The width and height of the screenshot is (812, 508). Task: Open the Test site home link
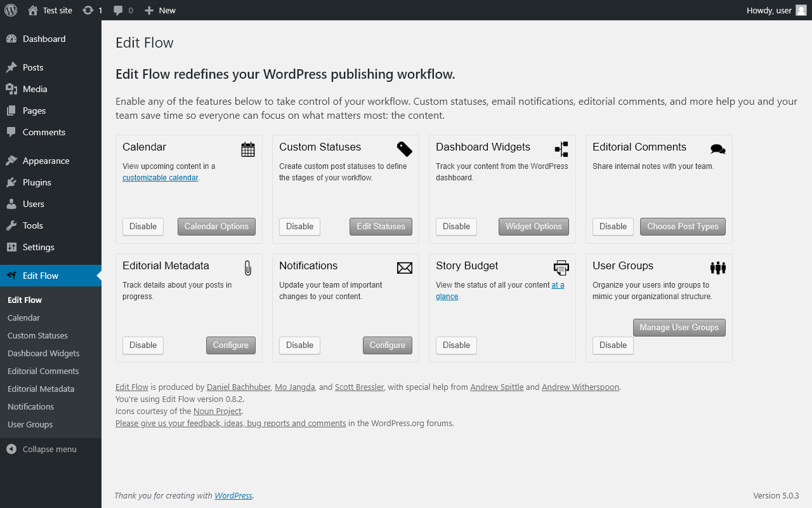point(50,10)
